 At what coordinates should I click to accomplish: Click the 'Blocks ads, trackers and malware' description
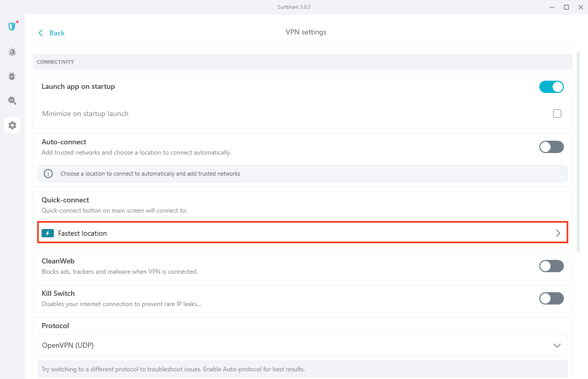(x=120, y=272)
